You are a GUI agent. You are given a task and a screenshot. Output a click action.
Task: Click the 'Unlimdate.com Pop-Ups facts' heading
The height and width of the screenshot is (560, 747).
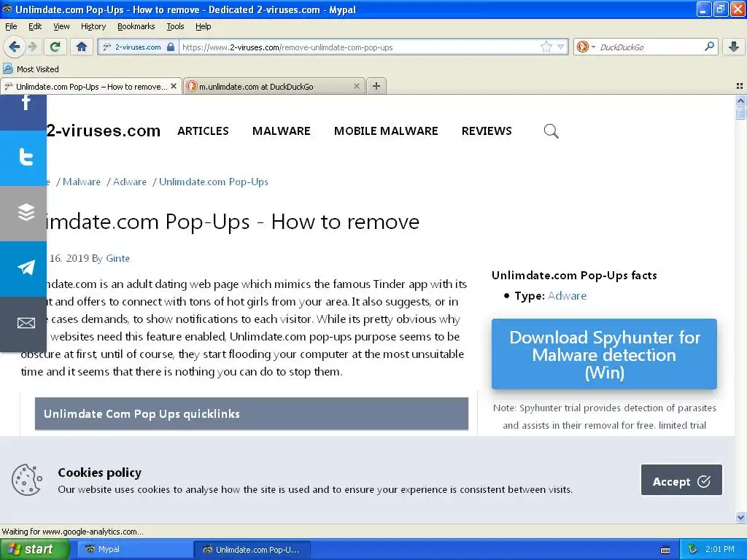coord(574,275)
